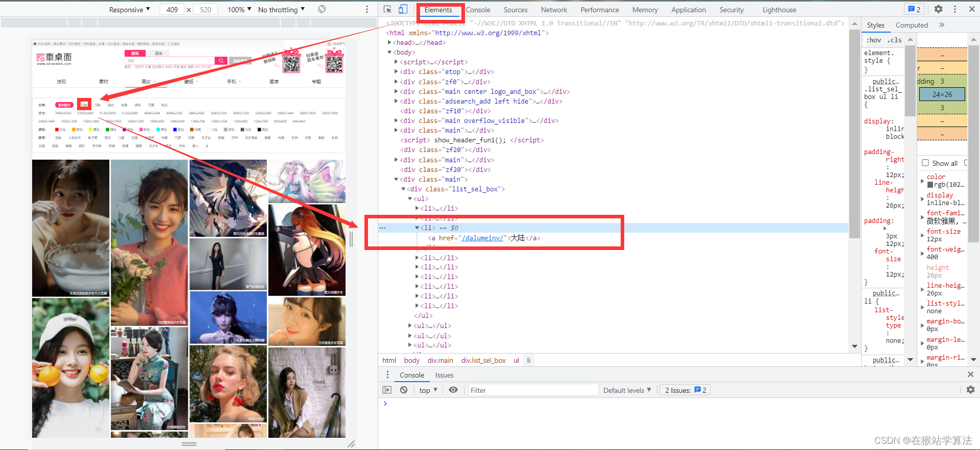Image resolution: width=980 pixels, height=450 pixels.
Task: Switch to the Performance tab
Action: point(600,10)
